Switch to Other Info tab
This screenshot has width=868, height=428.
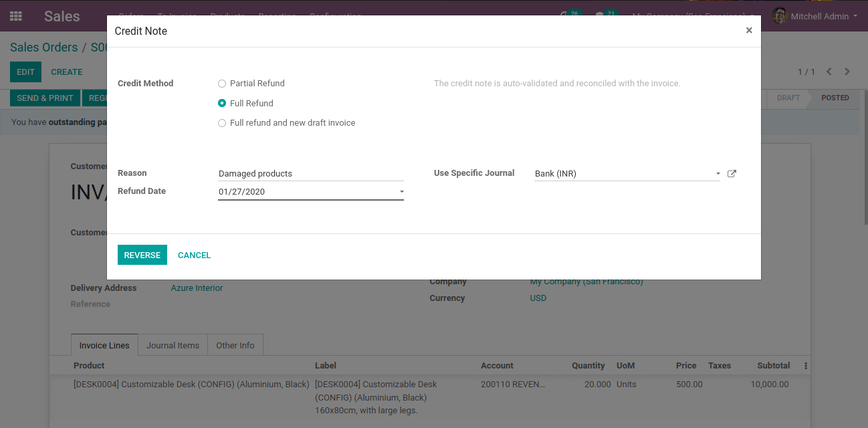click(x=235, y=345)
